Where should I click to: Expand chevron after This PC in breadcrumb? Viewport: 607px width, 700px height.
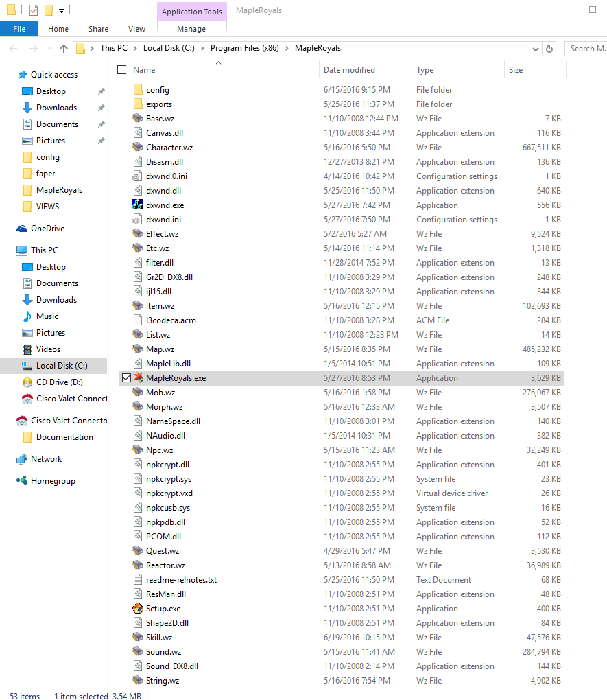coord(135,48)
